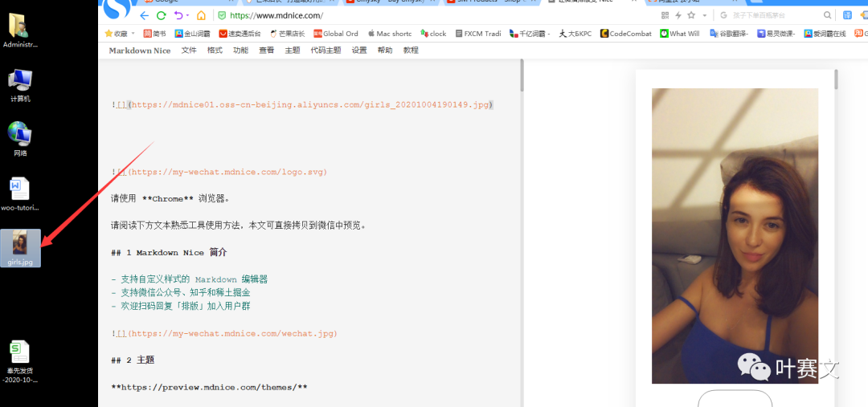
Task: Click the wechat.jpg markdown link line
Action: pyautogui.click(x=224, y=333)
